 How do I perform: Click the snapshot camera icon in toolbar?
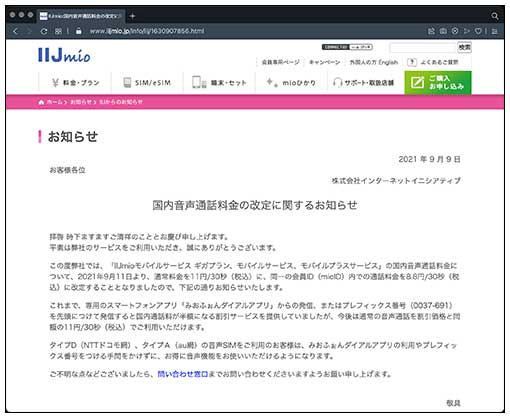(443, 31)
